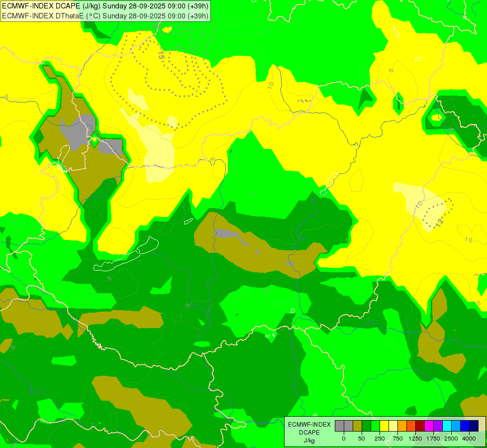Click the legend tick value 50
487x448 pixels.
tap(362, 439)
